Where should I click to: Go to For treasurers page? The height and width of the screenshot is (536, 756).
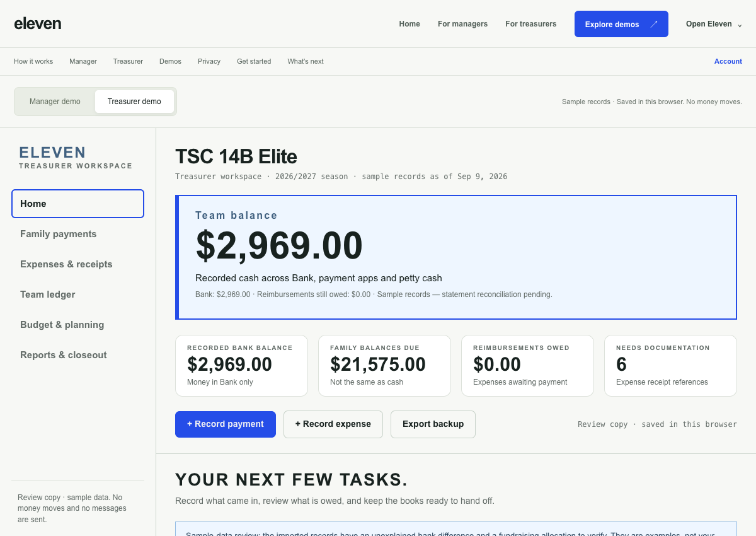click(531, 24)
